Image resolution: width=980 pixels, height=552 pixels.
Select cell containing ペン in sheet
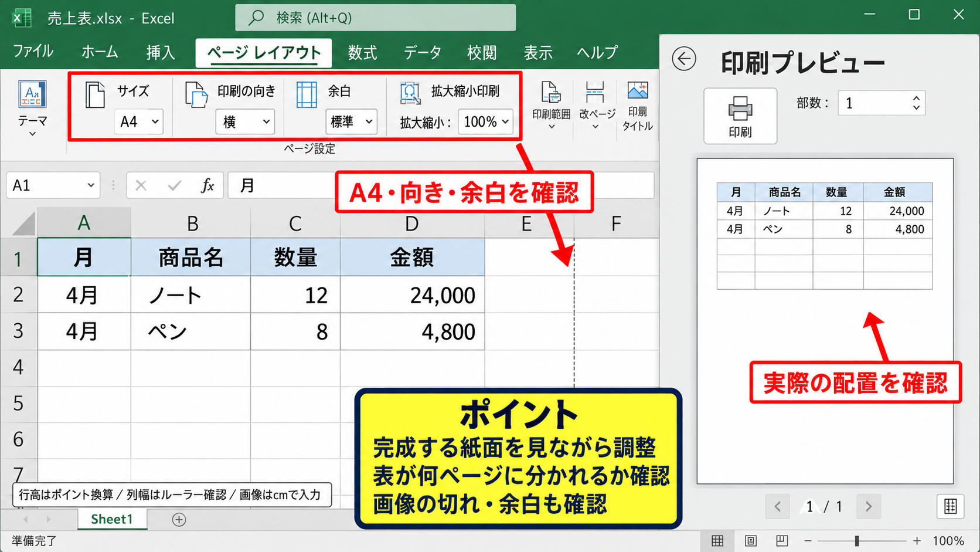coord(190,331)
